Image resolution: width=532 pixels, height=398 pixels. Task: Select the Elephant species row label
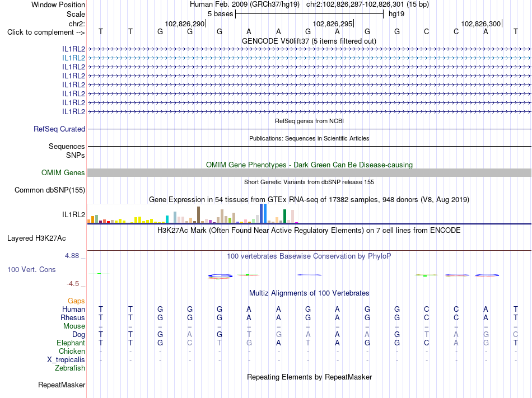[71, 343]
